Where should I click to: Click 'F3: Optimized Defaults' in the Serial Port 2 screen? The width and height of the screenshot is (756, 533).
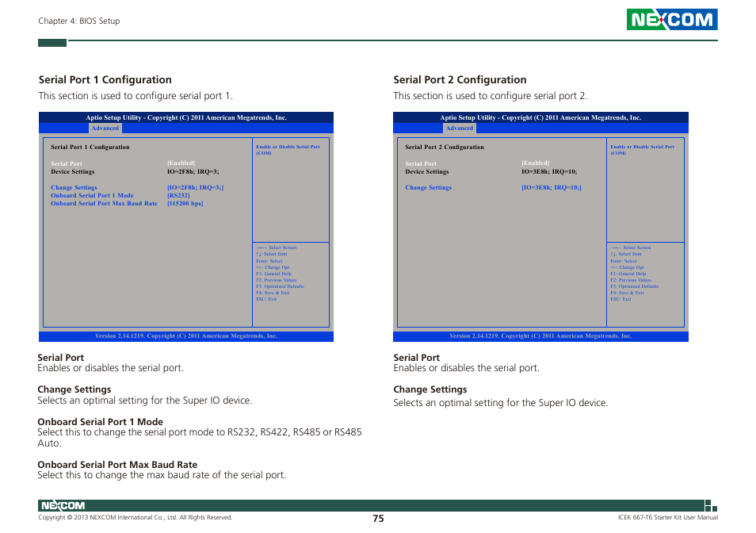point(635,286)
